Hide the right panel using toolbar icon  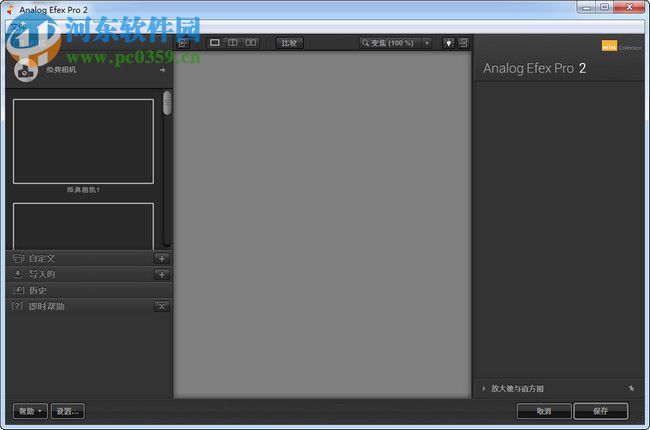click(x=463, y=43)
